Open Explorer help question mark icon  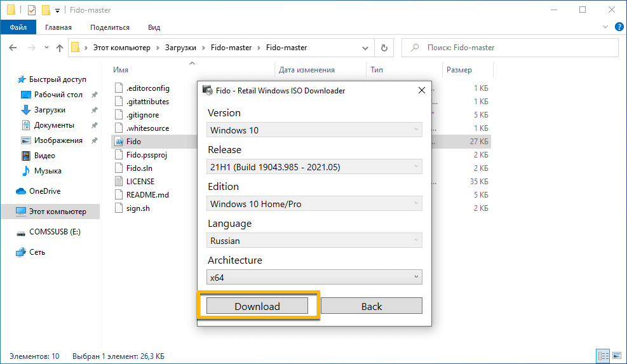619,27
